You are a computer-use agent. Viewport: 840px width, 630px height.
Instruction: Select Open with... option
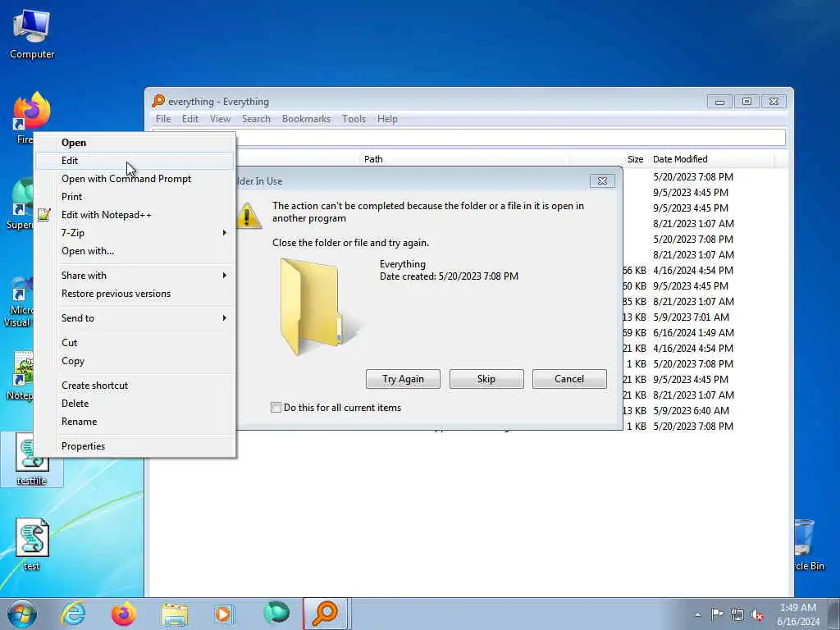point(135,251)
